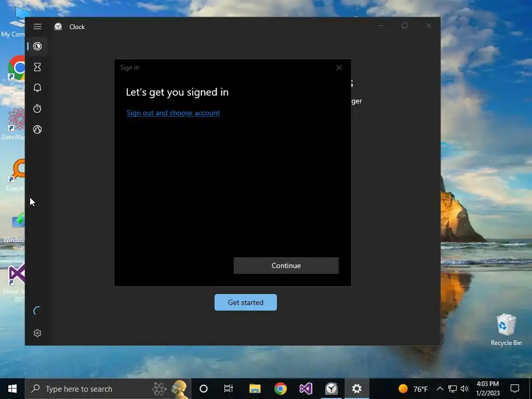The width and height of the screenshot is (532, 399).
Task: Switch to Clock app on taskbar
Action: click(x=331, y=389)
